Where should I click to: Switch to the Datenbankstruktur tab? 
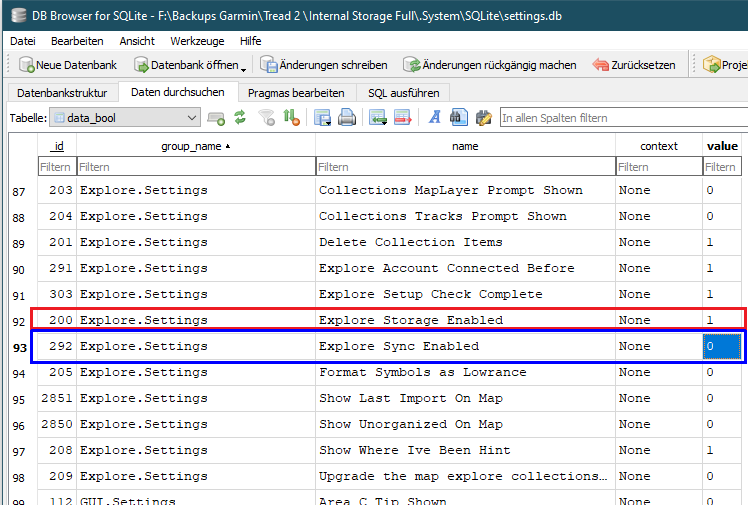[x=62, y=93]
